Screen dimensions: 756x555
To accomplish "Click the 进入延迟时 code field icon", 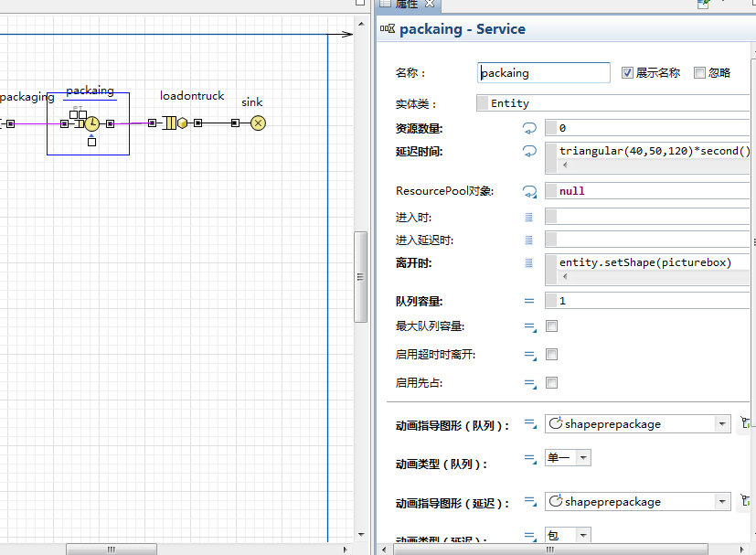I will click(529, 240).
